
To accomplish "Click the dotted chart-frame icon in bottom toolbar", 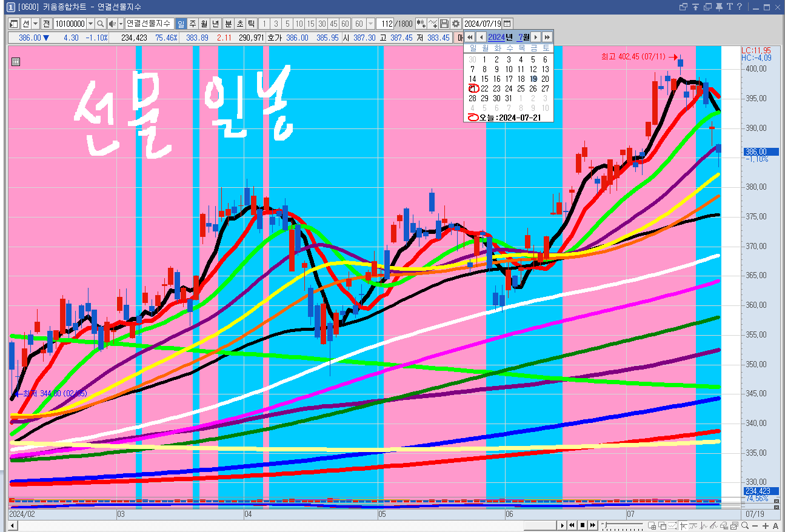I will point(672,525).
